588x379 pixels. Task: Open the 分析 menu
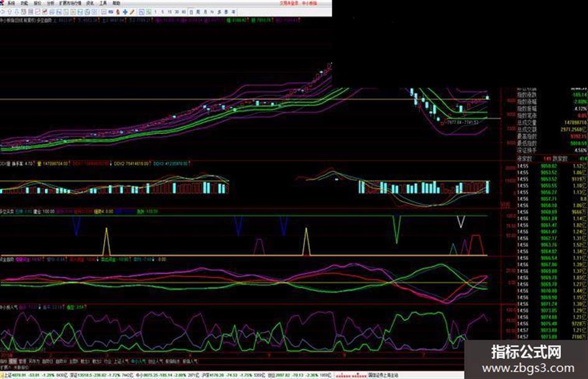tap(50, 3)
